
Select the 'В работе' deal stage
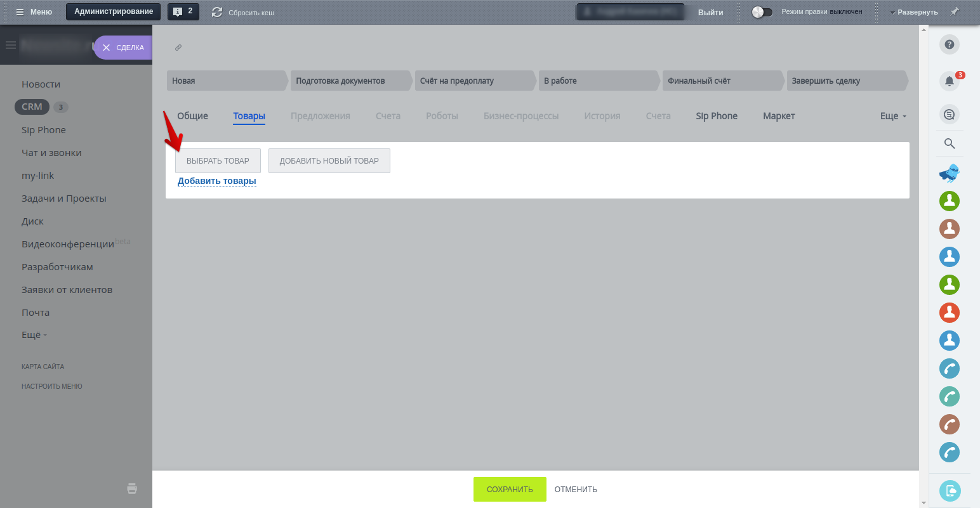(599, 81)
